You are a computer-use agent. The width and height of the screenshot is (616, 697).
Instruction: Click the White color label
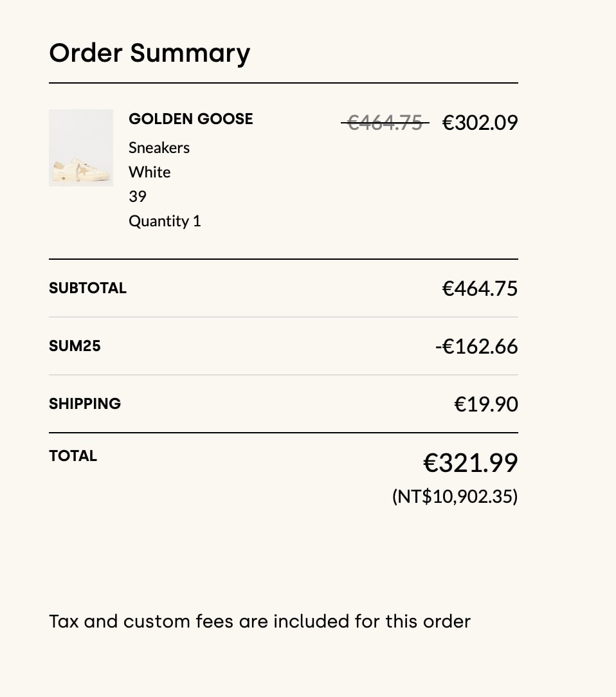[x=149, y=172]
